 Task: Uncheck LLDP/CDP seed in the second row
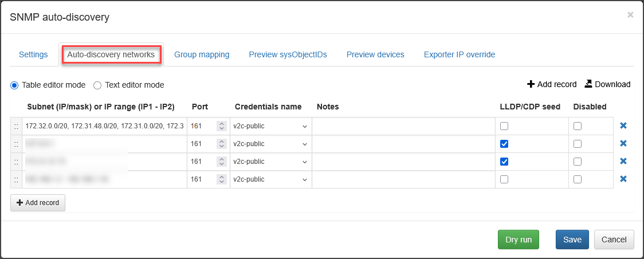coord(504,144)
